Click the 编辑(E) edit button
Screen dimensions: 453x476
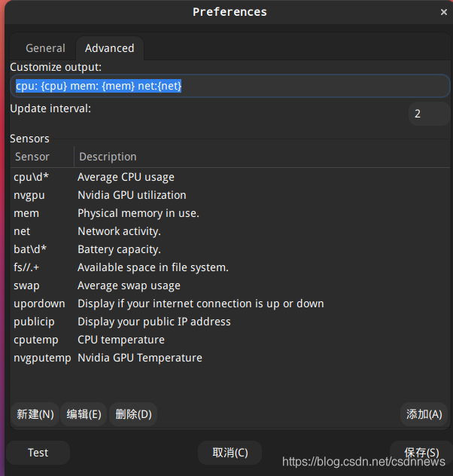point(84,413)
